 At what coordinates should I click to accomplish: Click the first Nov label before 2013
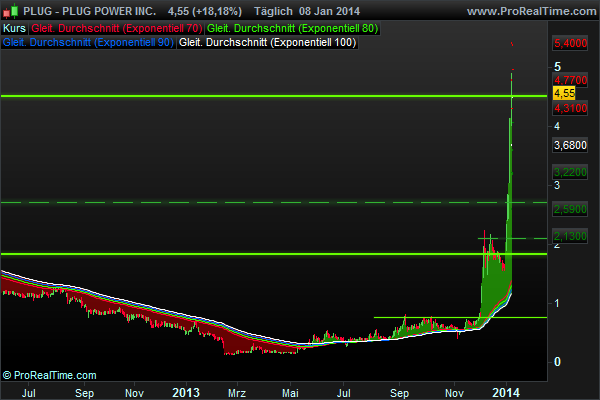135,393
